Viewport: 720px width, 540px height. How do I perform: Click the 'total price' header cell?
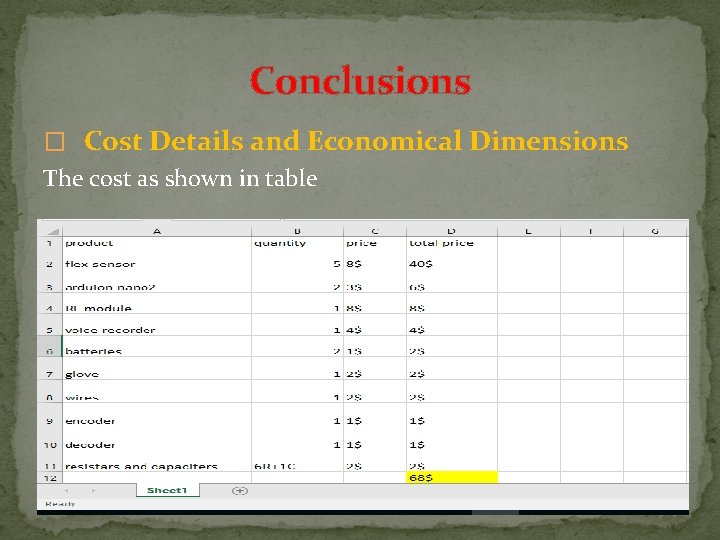point(452,243)
